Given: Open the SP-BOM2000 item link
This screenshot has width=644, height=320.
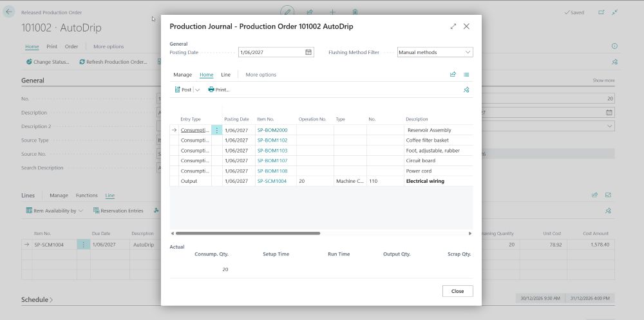Looking at the screenshot, I should (272, 130).
